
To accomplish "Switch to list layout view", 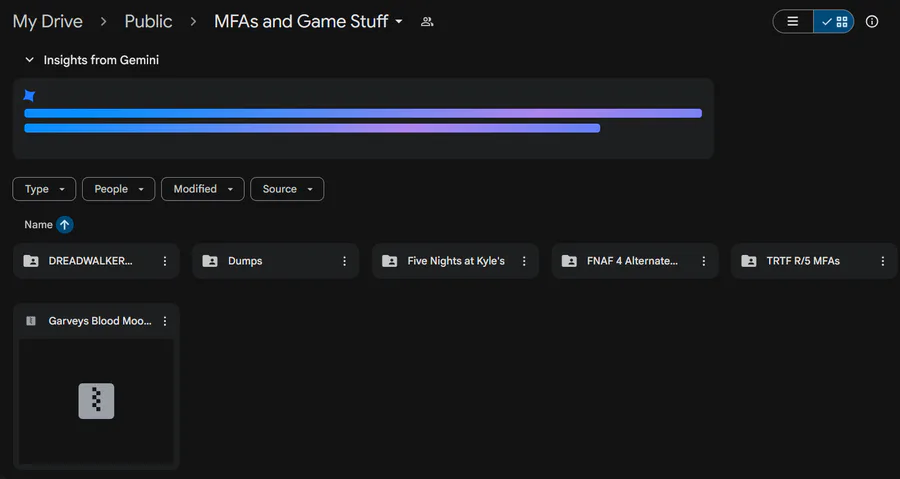I will pyautogui.click(x=793, y=22).
